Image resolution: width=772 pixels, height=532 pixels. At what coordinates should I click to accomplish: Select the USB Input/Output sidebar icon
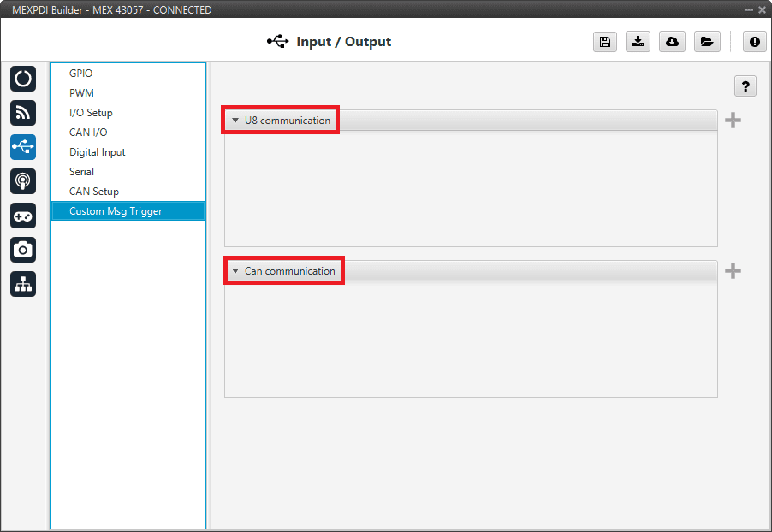(x=23, y=147)
